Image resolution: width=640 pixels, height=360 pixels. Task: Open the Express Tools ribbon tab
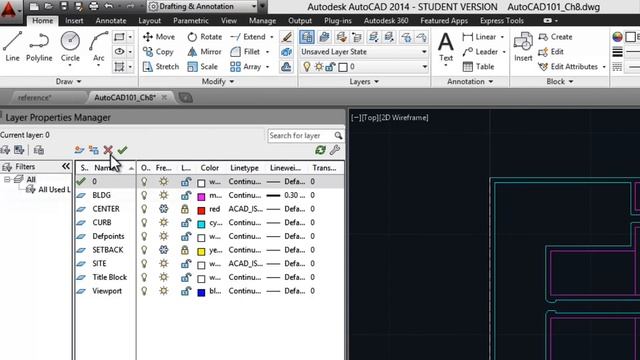(502, 20)
